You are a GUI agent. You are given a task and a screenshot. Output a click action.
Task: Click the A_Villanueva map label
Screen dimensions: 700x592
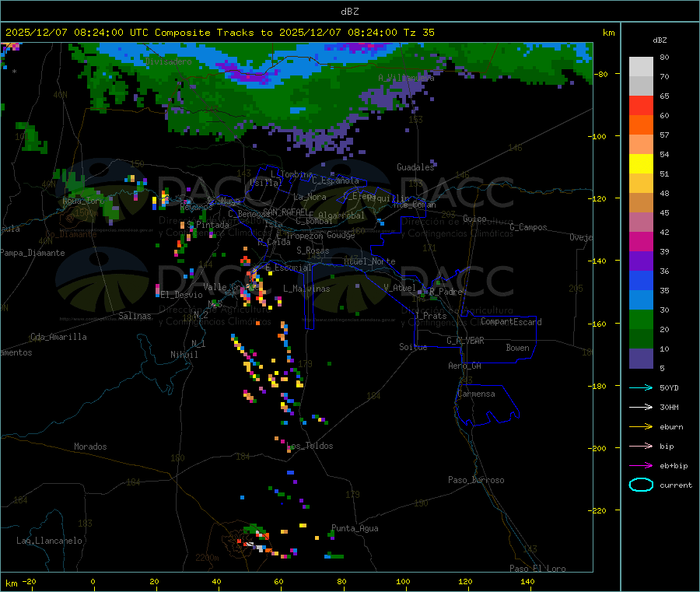406,78
